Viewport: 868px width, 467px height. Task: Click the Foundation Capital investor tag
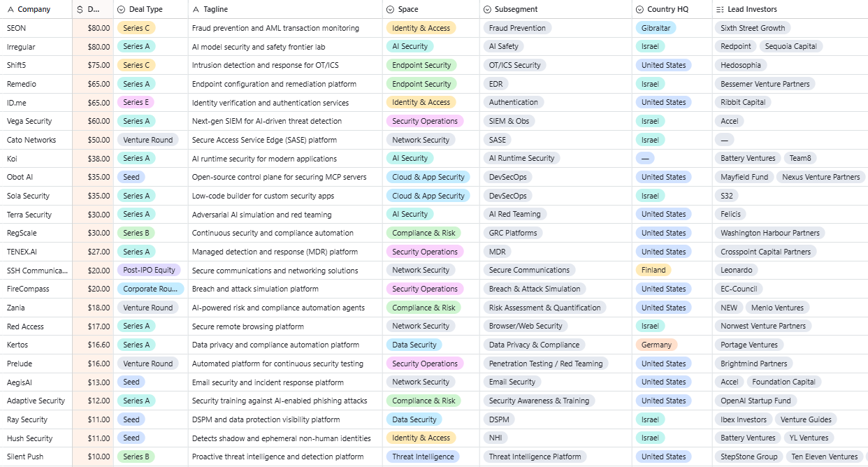pyautogui.click(x=783, y=382)
